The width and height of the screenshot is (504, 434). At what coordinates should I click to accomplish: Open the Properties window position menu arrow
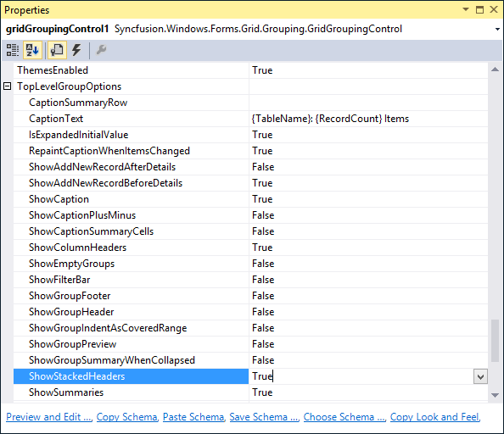(466, 9)
